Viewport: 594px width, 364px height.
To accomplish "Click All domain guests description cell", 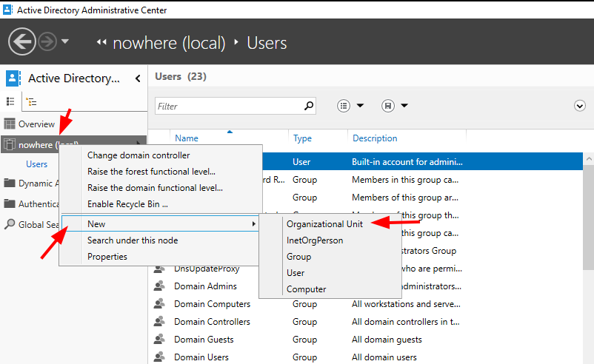I will pos(387,340).
